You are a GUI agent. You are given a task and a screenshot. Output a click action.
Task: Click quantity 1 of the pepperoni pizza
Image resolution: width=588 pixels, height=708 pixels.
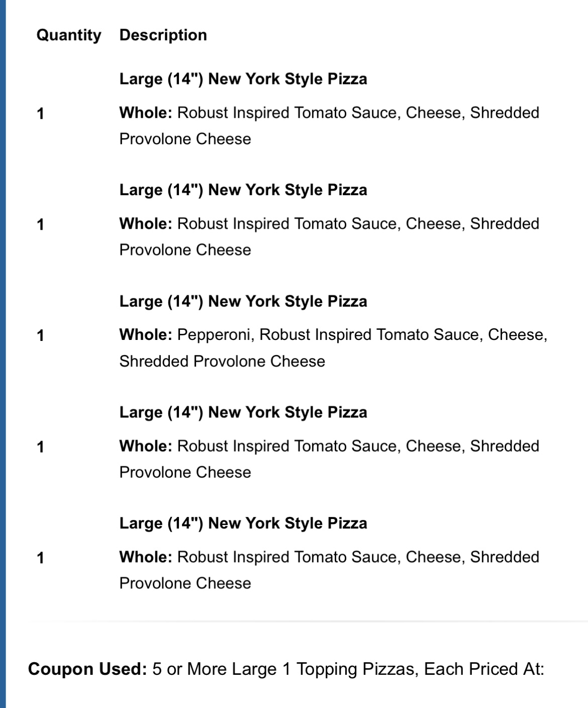[x=41, y=335]
